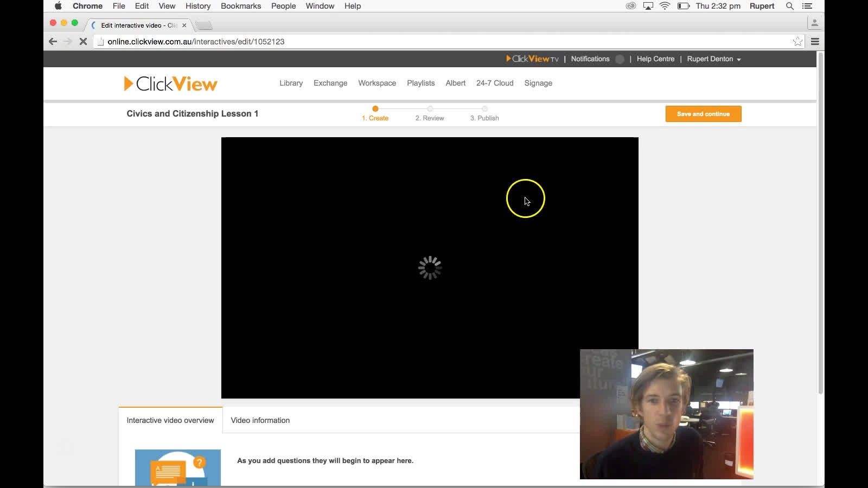Image resolution: width=868 pixels, height=488 pixels.
Task: Toggle the Notifications switch
Action: (x=620, y=60)
